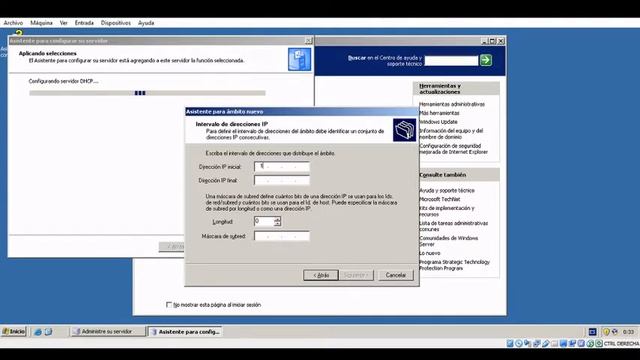Open Lista de tareas administrativas comunes link

click(453, 226)
